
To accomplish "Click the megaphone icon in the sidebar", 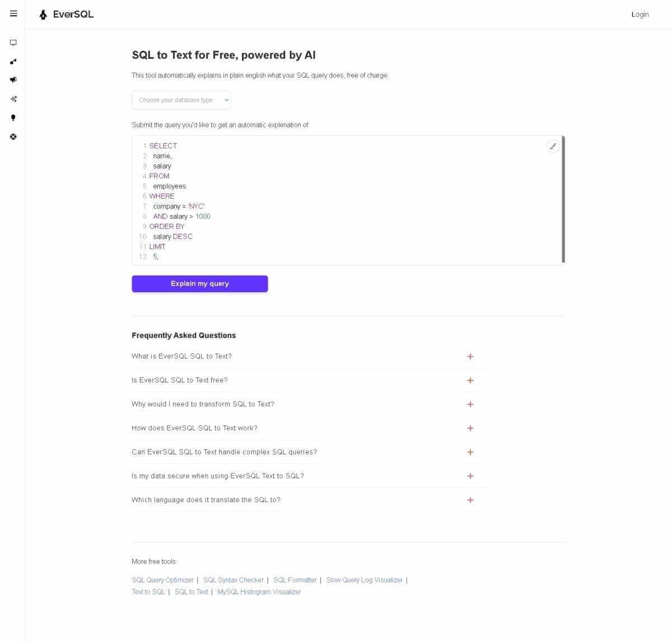I will [x=13, y=80].
